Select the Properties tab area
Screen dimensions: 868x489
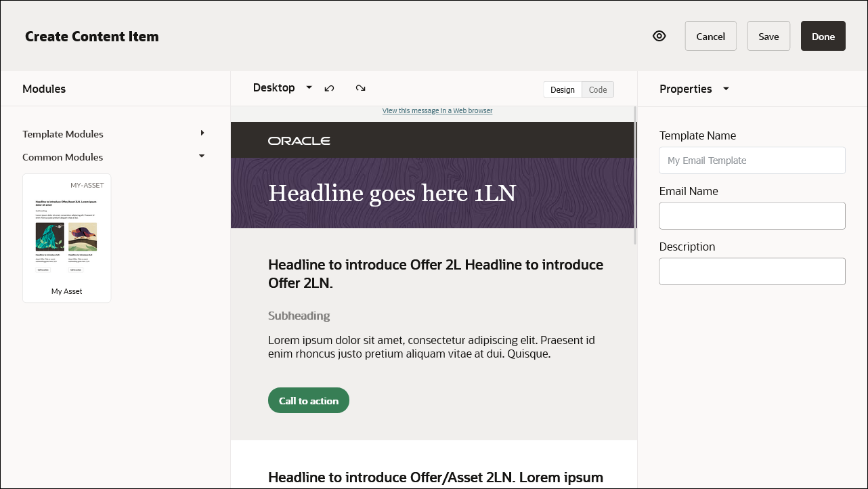pos(685,89)
